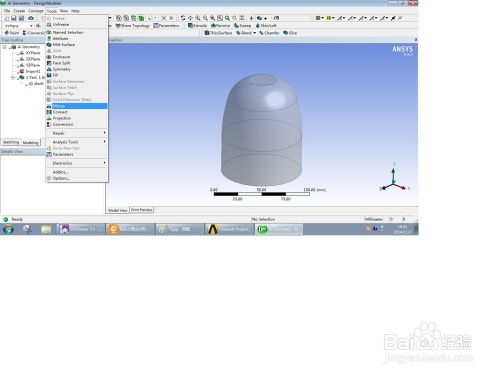Image resolution: width=500 pixels, height=375 pixels.
Task: Expand the Repair submenu
Action: (x=77, y=133)
